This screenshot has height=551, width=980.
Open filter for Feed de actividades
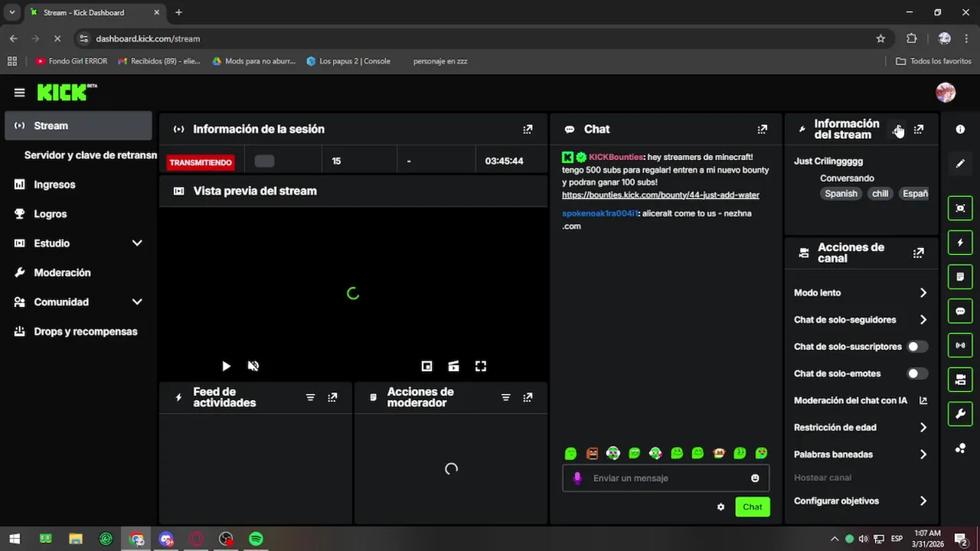coord(310,397)
